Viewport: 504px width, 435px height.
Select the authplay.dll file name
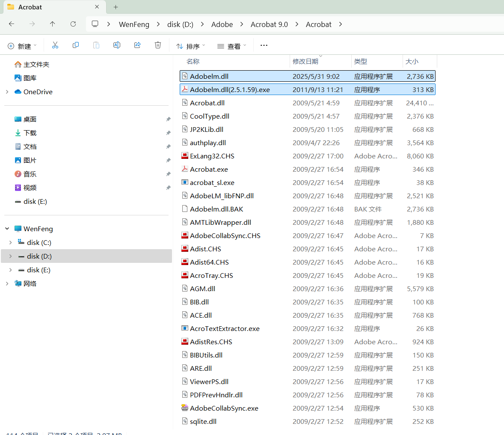[208, 143]
